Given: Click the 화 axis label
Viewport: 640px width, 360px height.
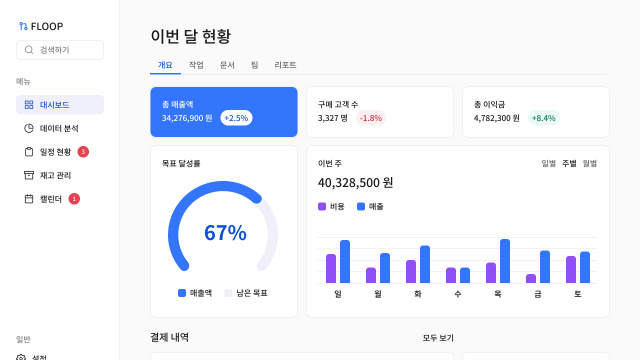Looking at the screenshot, I should pyautogui.click(x=418, y=294).
